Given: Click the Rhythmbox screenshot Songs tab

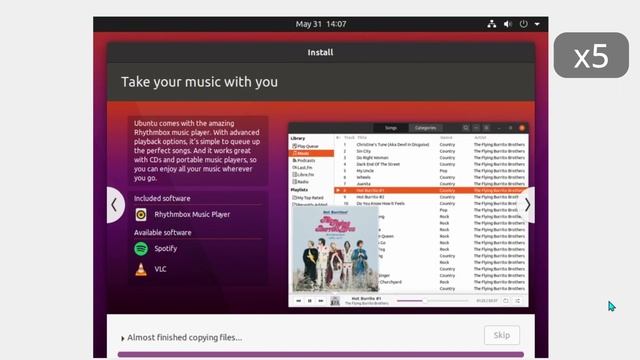Looking at the screenshot, I should [x=391, y=128].
